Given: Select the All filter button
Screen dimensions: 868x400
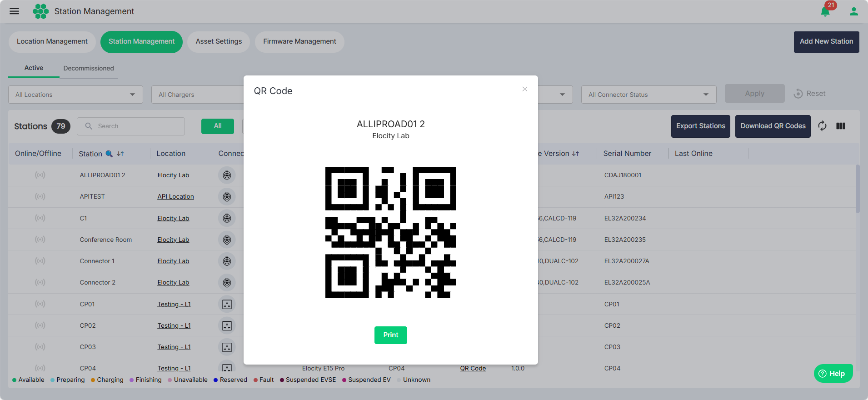Looking at the screenshot, I should [218, 126].
